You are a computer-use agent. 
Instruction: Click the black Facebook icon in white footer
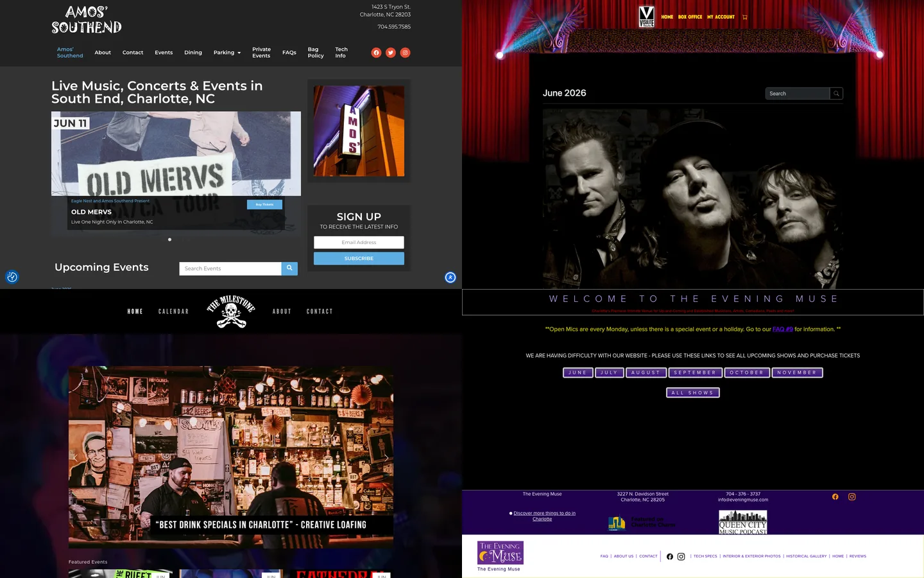click(x=670, y=557)
